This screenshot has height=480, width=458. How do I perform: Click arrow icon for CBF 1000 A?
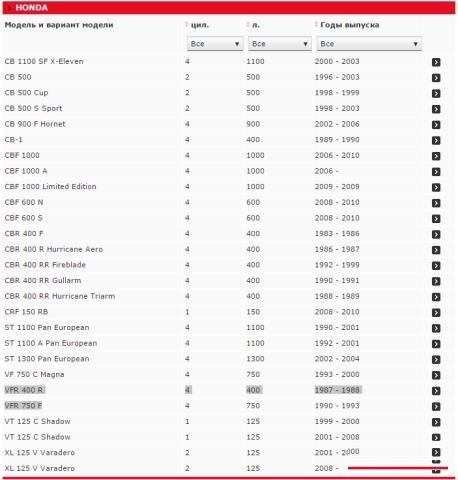click(x=436, y=172)
